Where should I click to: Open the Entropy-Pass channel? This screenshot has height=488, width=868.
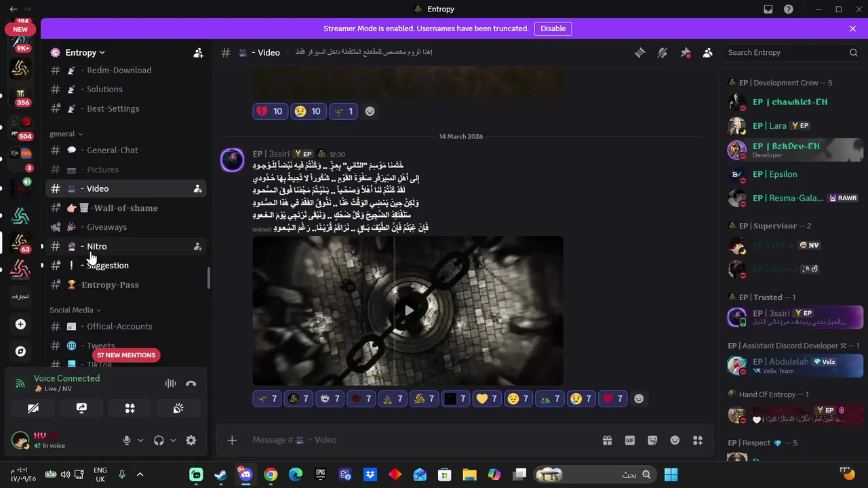(x=126, y=285)
